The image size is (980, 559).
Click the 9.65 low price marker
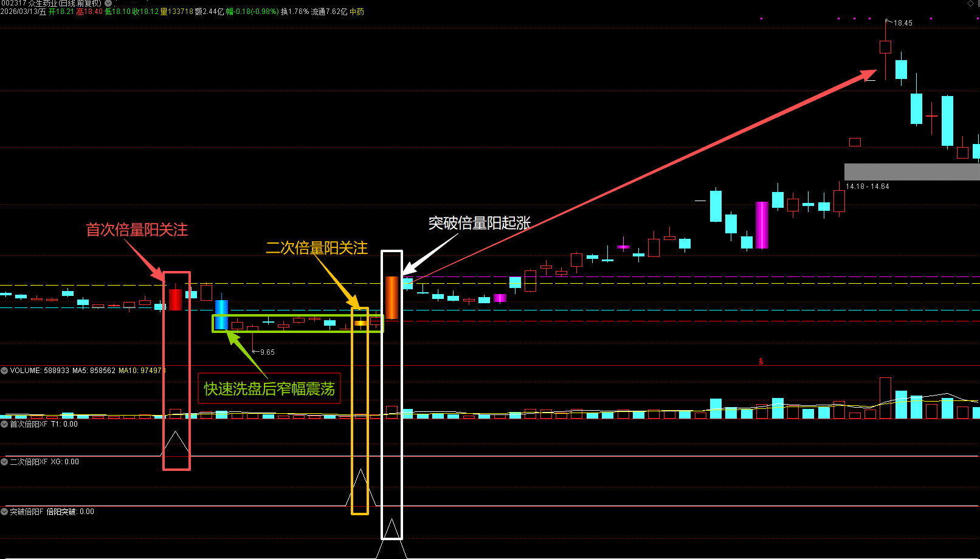[x=266, y=352]
